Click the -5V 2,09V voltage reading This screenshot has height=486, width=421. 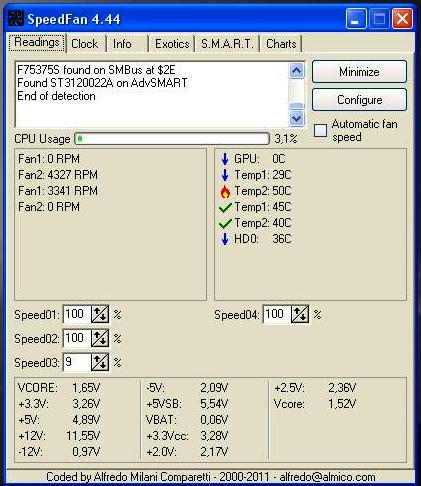point(187,388)
